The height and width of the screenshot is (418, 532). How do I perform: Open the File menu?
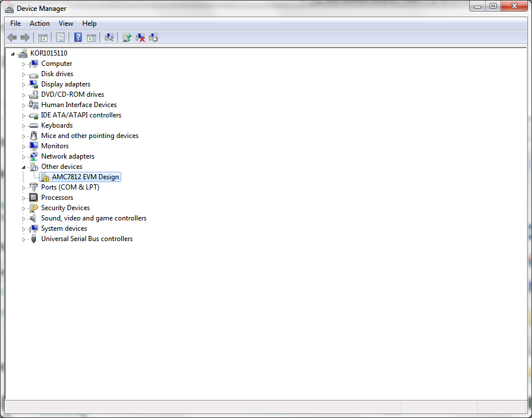tap(15, 23)
